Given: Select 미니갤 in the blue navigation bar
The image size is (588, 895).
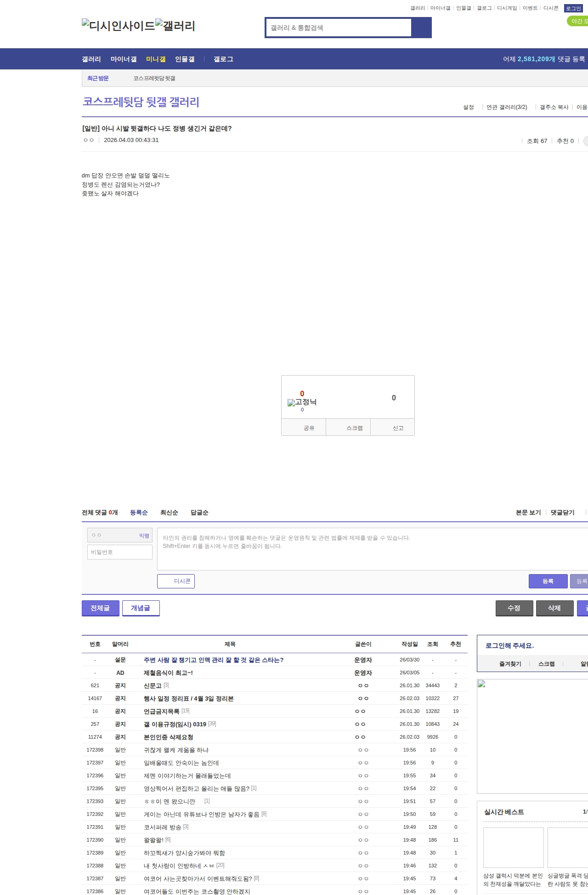Looking at the screenshot, I should pos(156,59).
